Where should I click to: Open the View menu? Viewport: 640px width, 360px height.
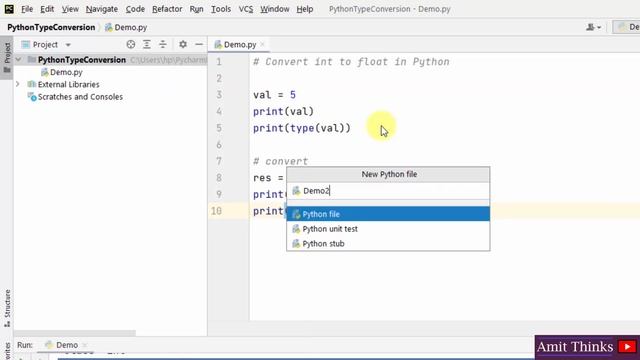pos(70,9)
